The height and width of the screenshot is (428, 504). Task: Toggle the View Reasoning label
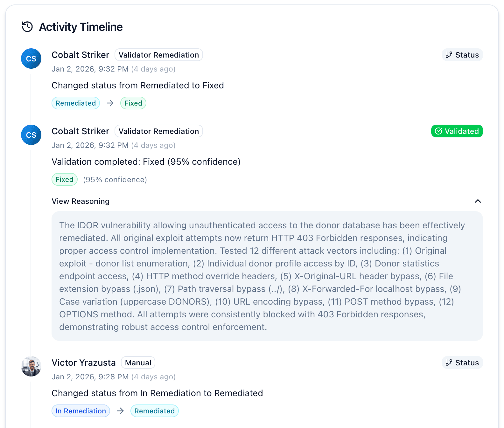point(80,201)
